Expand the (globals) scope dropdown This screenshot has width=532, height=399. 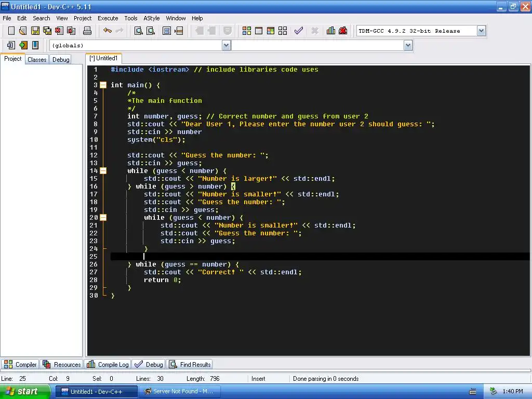click(227, 45)
